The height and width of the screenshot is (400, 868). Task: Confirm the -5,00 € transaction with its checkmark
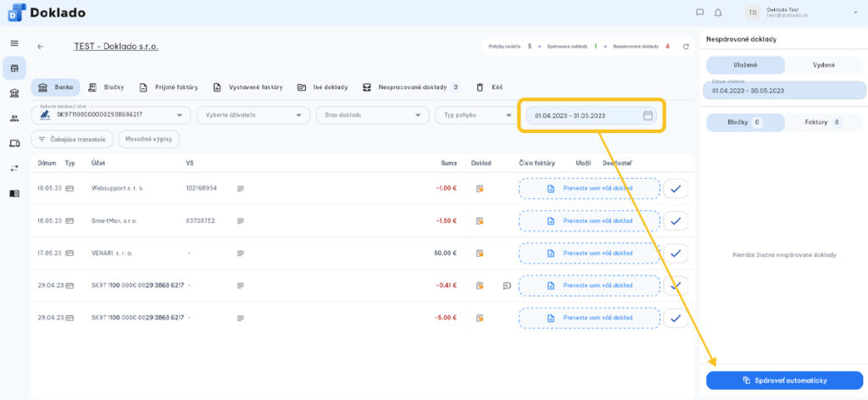[676, 318]
